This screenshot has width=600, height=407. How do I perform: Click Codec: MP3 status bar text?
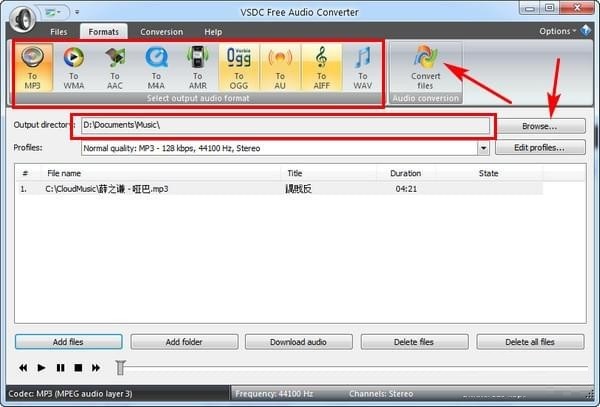click(x=70, y=394)
